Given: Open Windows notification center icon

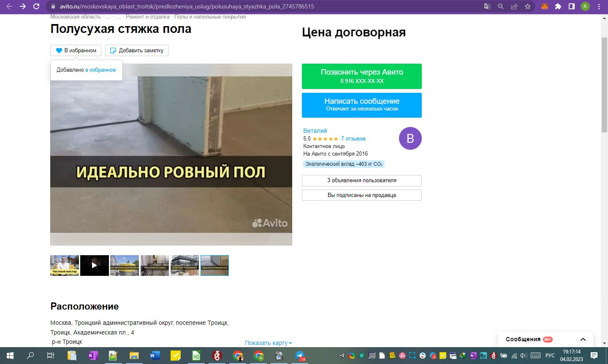Looking at the screenshot, I should coord(594,356).
